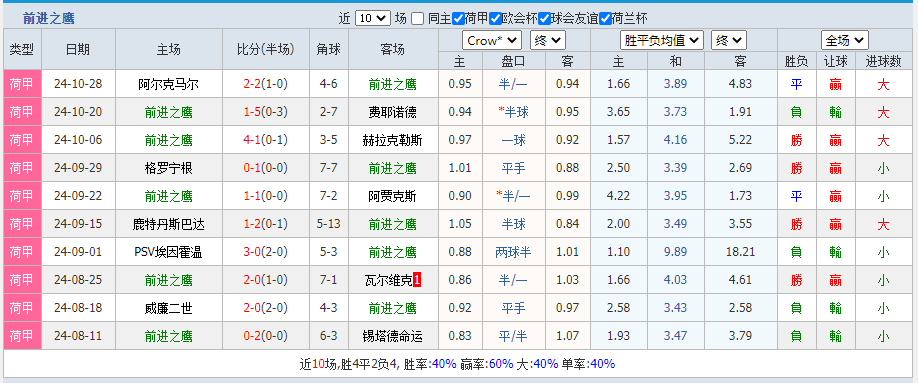Open the 终 dropdown next to Crow*
This screenshot has height=383, width=918.
pyautogui.click(x=547, y=40)
